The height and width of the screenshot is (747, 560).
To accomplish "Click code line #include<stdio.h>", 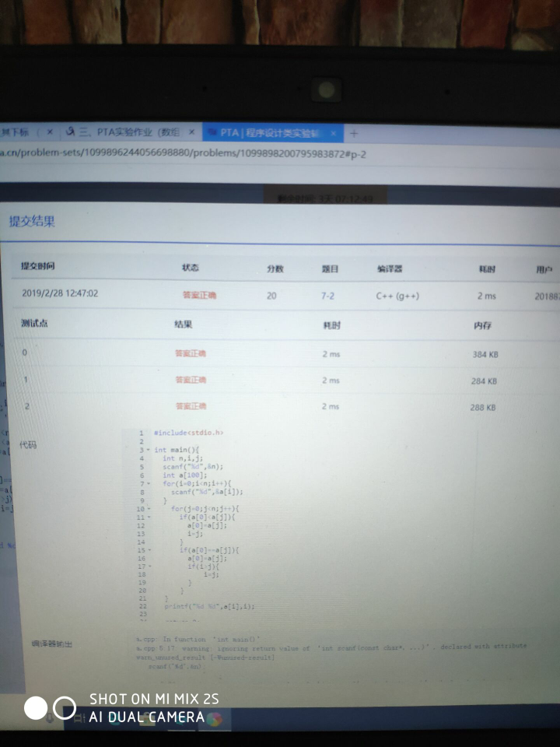I will click(x=188, y=433).
